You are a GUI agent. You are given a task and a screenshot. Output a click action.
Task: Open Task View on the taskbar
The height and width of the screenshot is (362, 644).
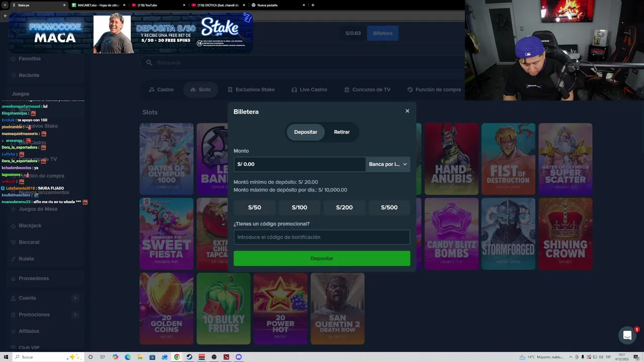pyautogui.click(x=103, y=357)
